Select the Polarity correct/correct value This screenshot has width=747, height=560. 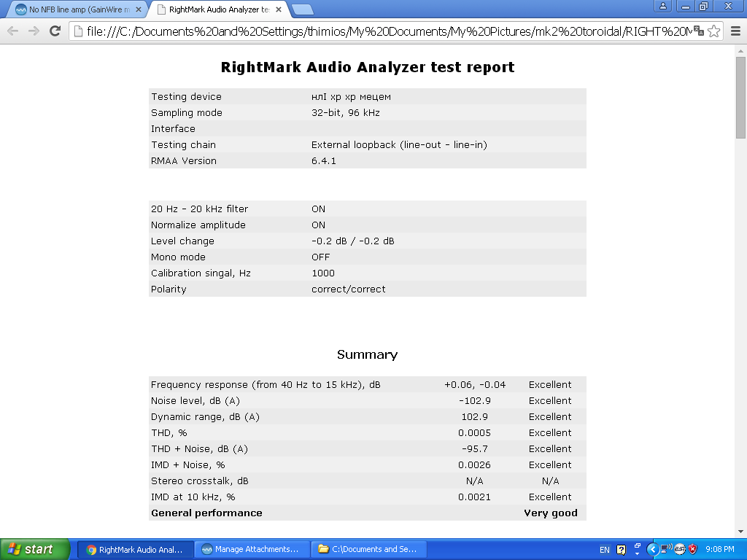pyautogui.click(x=348, y=289)
